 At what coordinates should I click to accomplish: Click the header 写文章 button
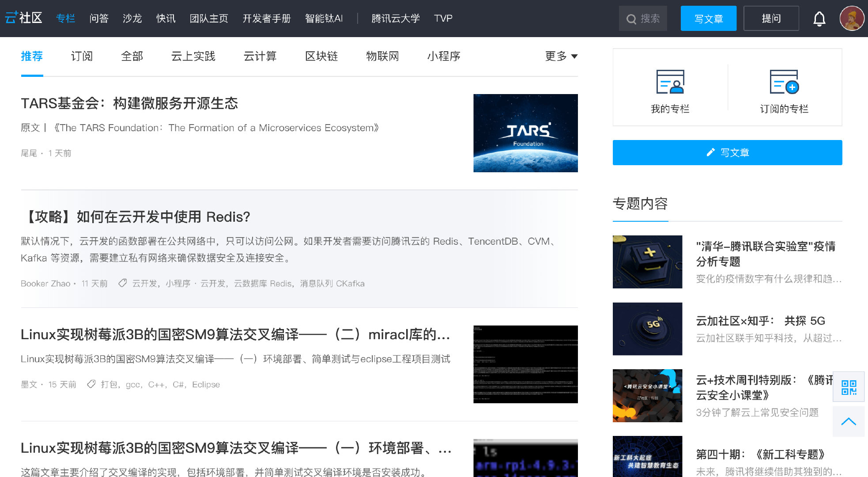click(709, 19)
